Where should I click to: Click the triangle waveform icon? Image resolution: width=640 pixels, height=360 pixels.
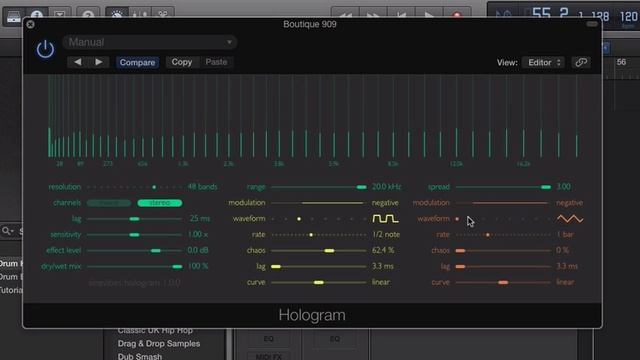[x=570, y=219]
